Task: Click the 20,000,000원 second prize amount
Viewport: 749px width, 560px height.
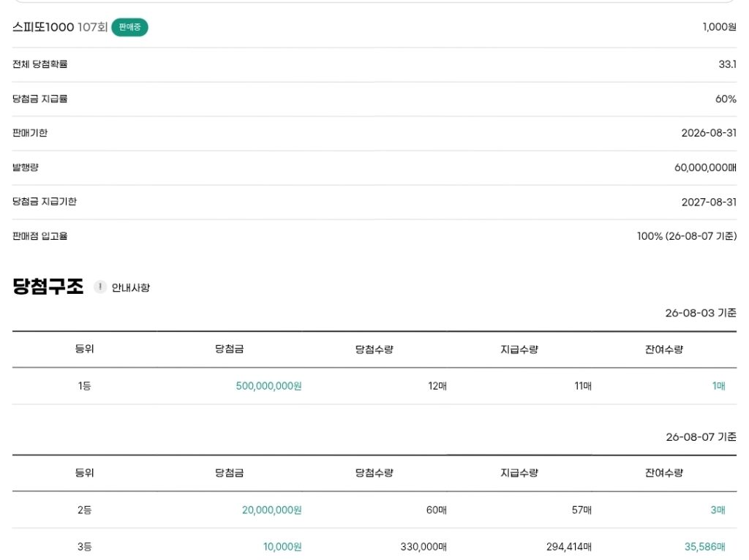Action: (272, 510)
